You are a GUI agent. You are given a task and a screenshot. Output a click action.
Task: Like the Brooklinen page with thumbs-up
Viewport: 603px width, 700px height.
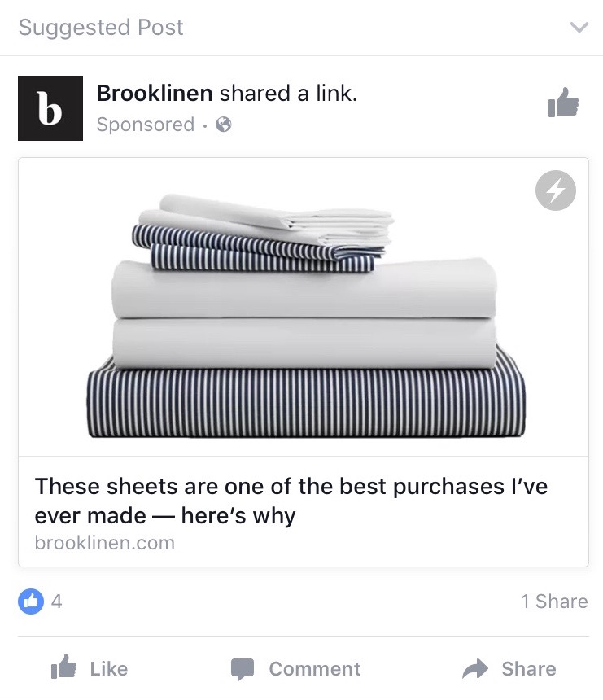563,103
